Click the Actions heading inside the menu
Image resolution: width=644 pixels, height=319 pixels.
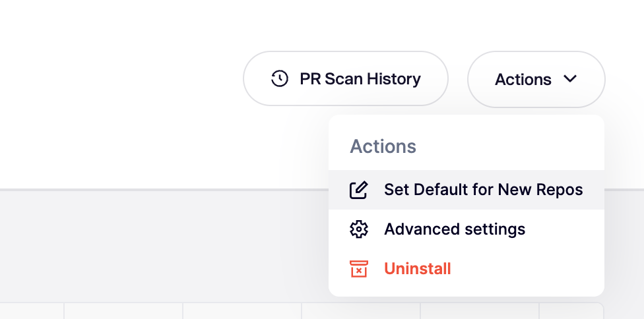[x=383, y=146]
